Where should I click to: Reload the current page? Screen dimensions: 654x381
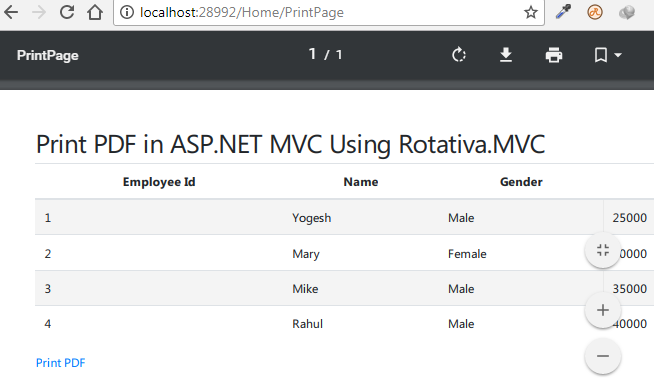[67, 12]
